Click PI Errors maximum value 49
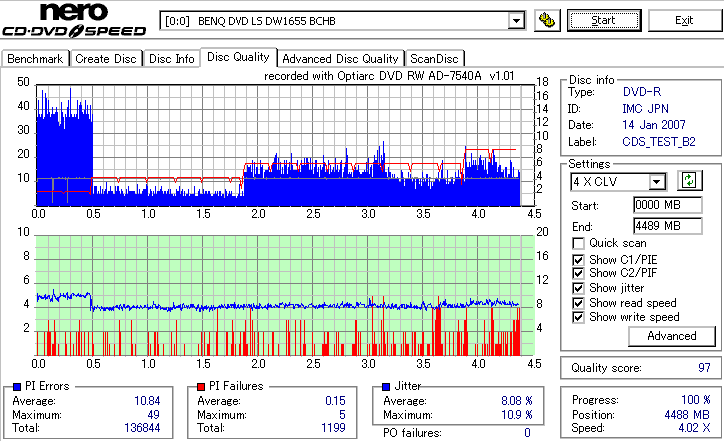Viewport: 724px width, 441px height. (153, 415)
